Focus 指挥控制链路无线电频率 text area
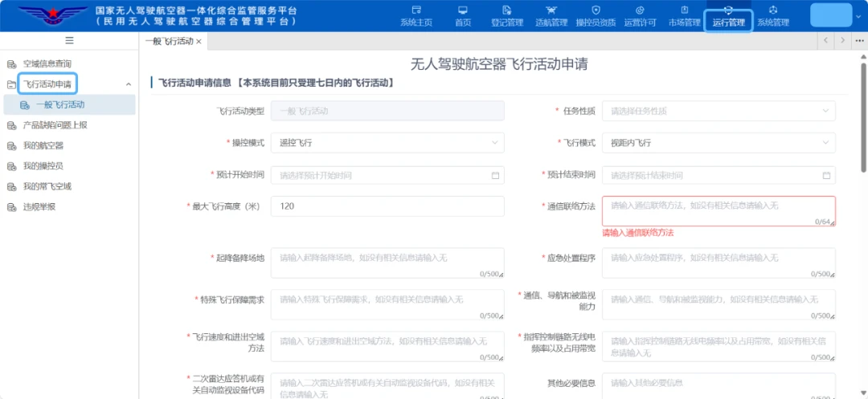Viewport: 868px width, 399px height. 719,347
